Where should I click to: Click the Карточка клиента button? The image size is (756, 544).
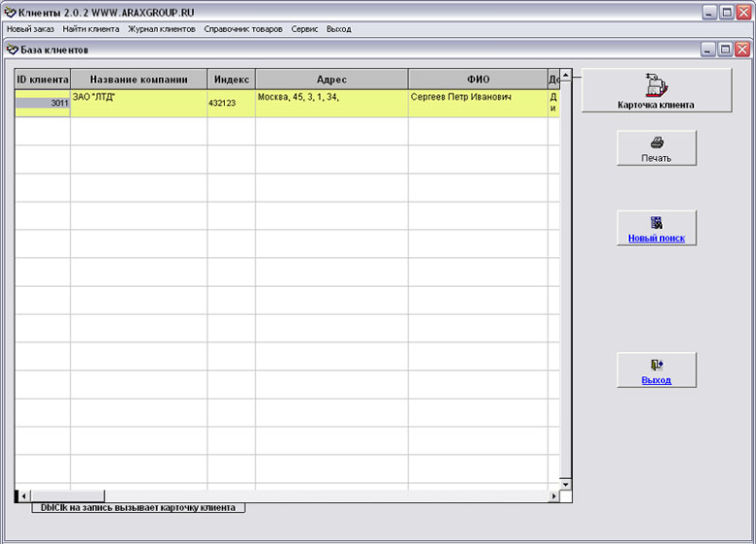(657, 91)
